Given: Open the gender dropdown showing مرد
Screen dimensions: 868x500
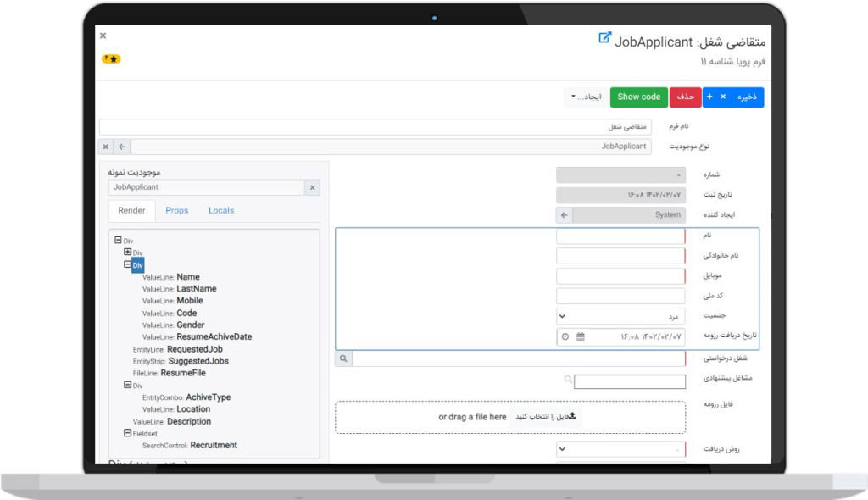Looking at the screenshot, I should (620, 316).
